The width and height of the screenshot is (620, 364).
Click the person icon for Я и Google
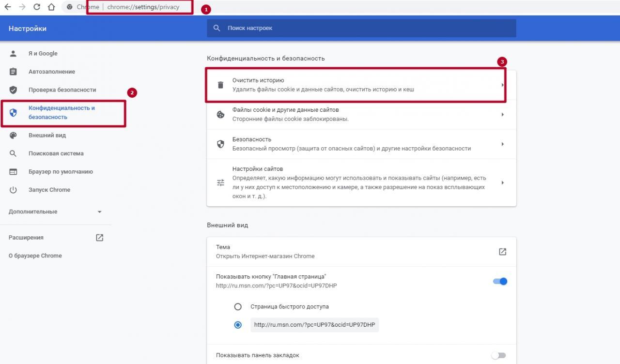click(13, 53)
